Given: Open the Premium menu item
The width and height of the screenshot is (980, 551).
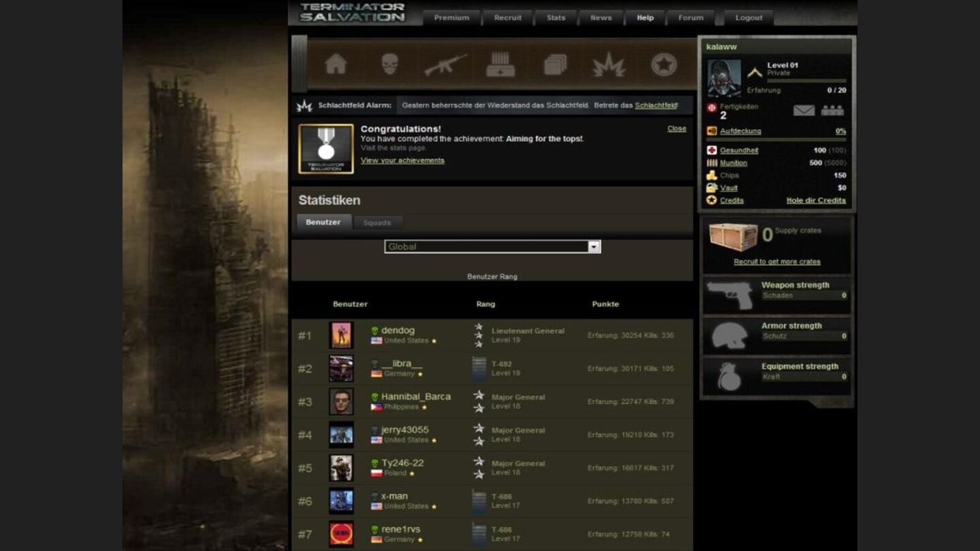Looking at the screenshot, I should point(452,18).
